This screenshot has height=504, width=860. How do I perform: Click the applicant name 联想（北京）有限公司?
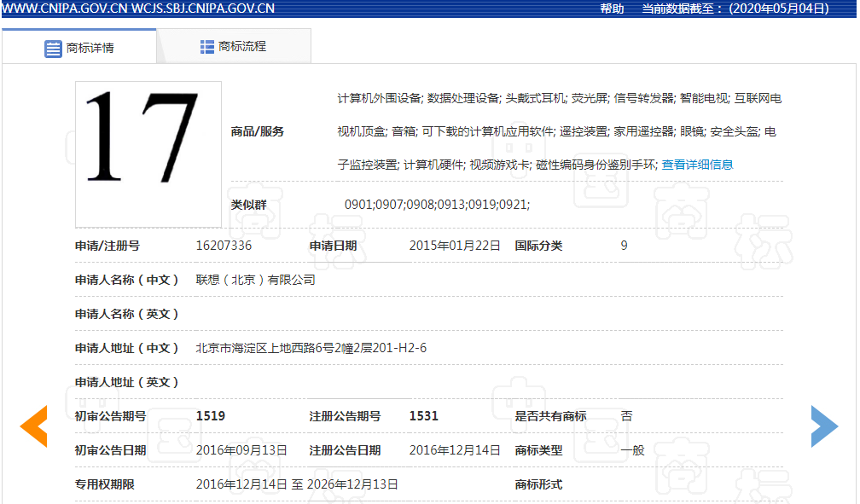click(x=255, y=280)
